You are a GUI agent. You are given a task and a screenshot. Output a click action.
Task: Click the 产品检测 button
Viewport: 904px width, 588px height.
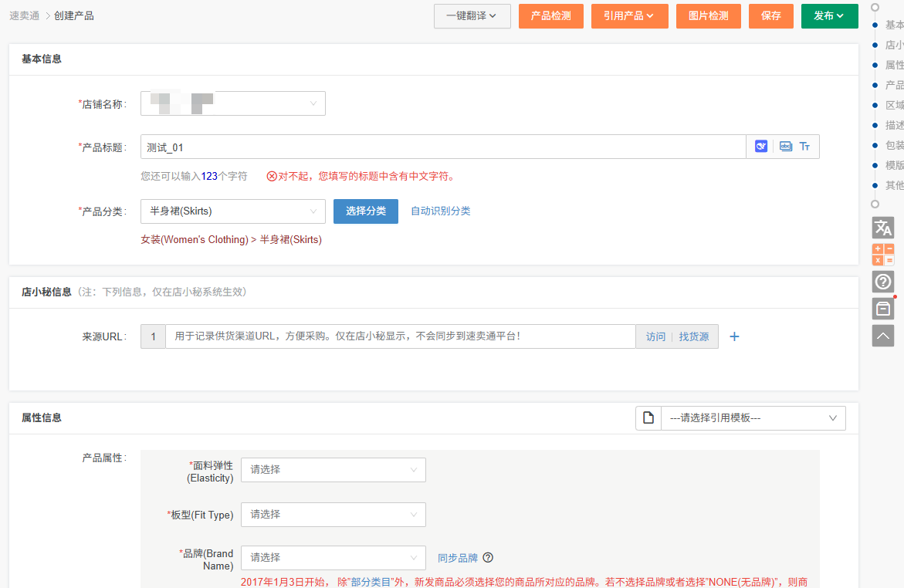(550, 16)
